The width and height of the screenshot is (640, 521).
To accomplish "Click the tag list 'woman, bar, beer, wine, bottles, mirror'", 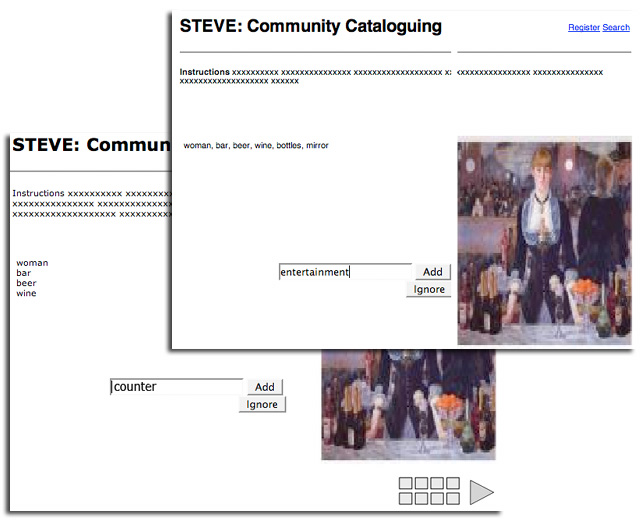I will coord(256,145).
